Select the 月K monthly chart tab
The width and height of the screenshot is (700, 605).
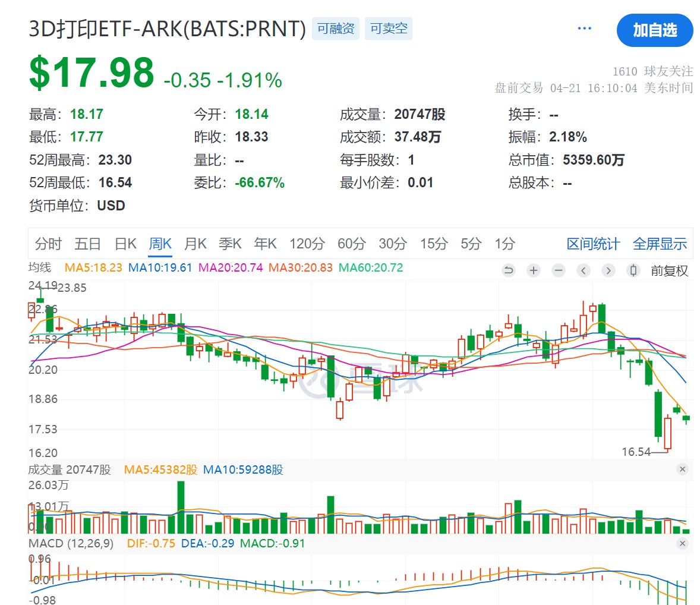[x=195, y=244]
